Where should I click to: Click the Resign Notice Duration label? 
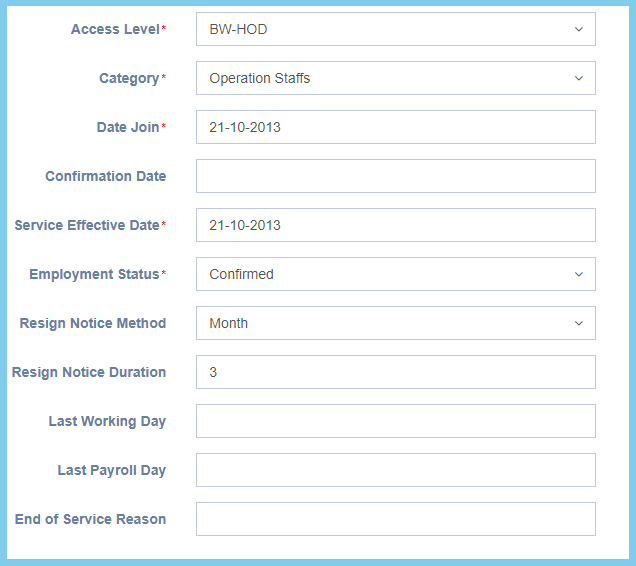(x=89, y=372)
